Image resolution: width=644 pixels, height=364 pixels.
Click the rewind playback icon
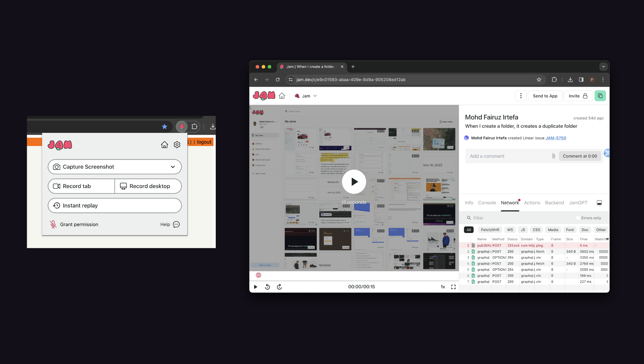tap(267, 287)
